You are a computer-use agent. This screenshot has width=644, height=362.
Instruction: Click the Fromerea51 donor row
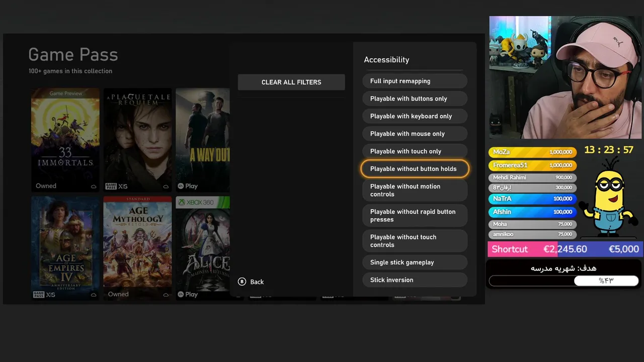pyautogui.click(x=532, y=165)
